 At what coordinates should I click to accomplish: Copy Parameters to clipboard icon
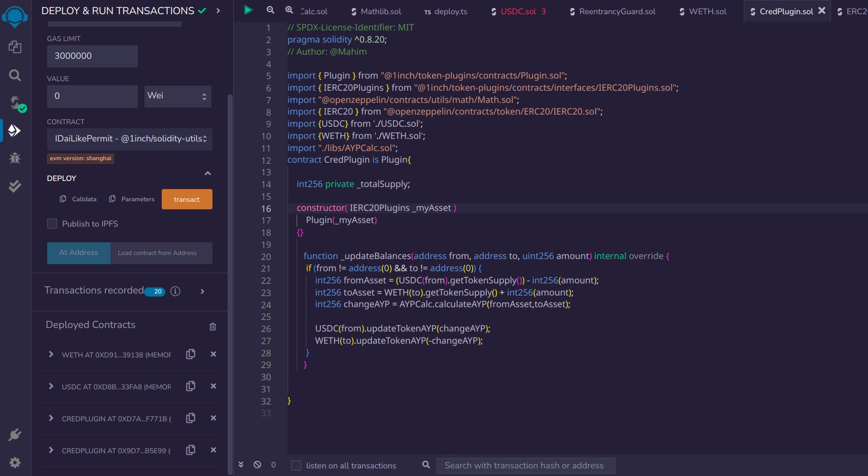click(x=112, y=199)
